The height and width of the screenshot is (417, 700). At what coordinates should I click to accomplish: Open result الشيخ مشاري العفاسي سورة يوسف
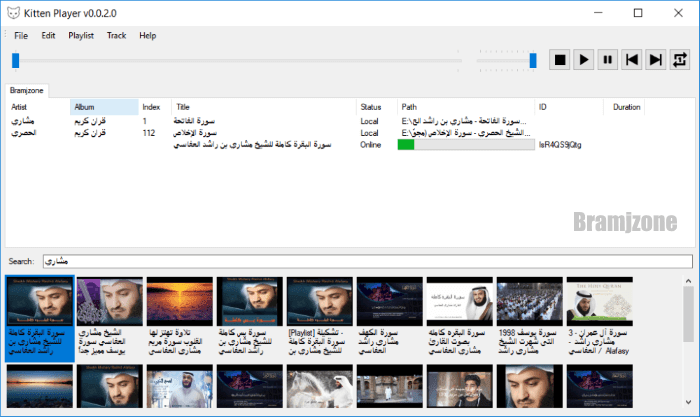click(110, 316)
